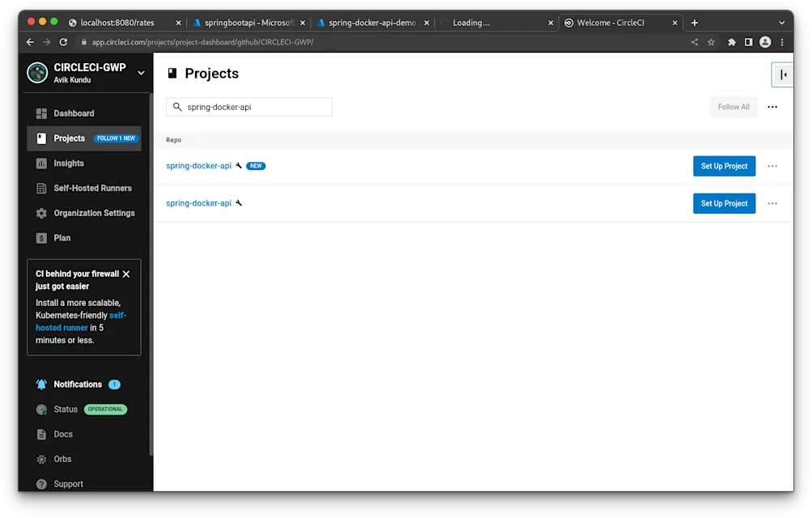This screenshot has width=812, height=518.
Task: Click the FOLLOW 1 NEW badge
Action: coord(116,138)
